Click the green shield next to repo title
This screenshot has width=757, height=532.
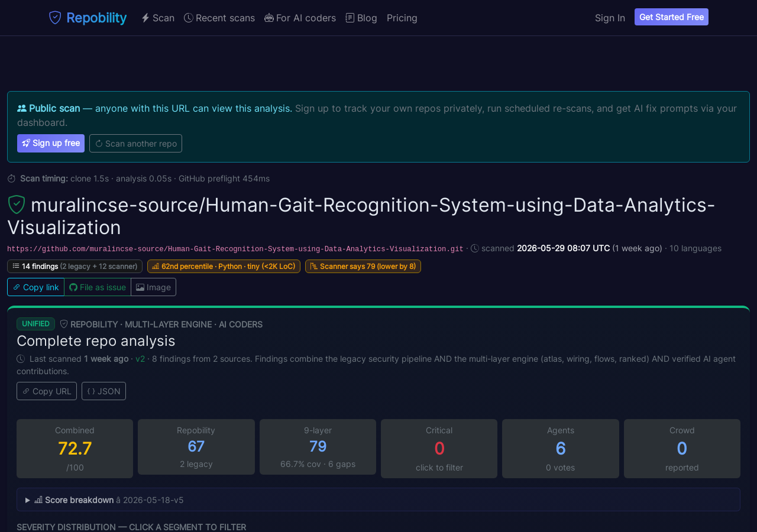[17, 205]
